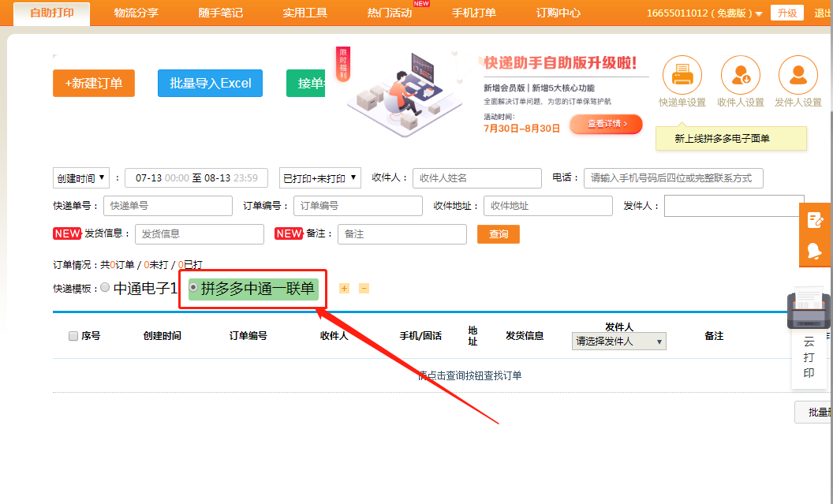This screenshot has height=504, width=833.
Task: Select 中通电子1 template radio
Action: [x=105, y=287]
